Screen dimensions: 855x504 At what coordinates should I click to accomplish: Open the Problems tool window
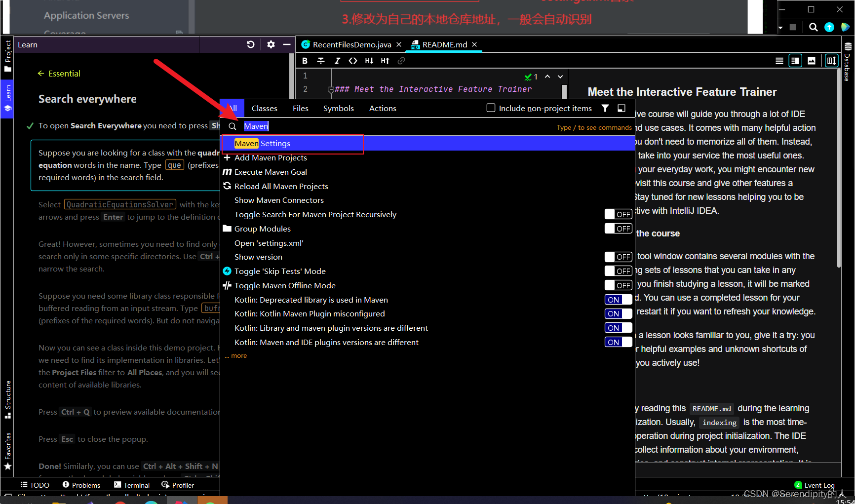pos(81,485)
